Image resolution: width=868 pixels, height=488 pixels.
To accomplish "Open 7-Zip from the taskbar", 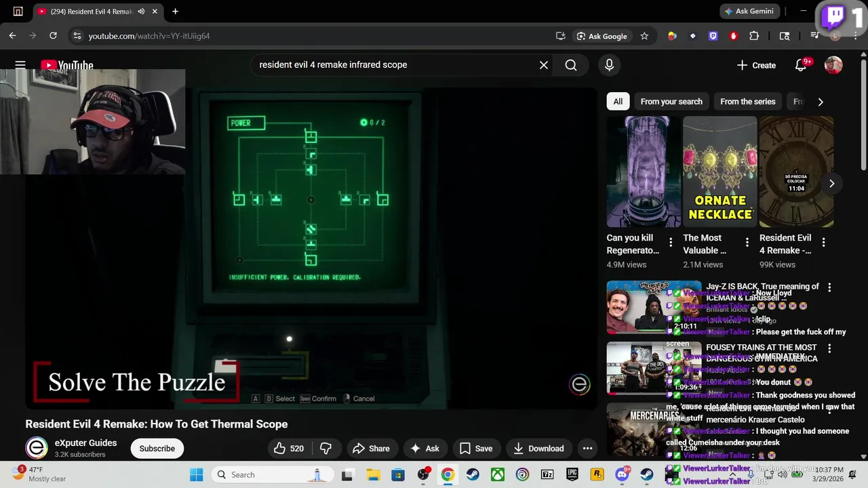I will pyautogui.click(x=547, y=474).
